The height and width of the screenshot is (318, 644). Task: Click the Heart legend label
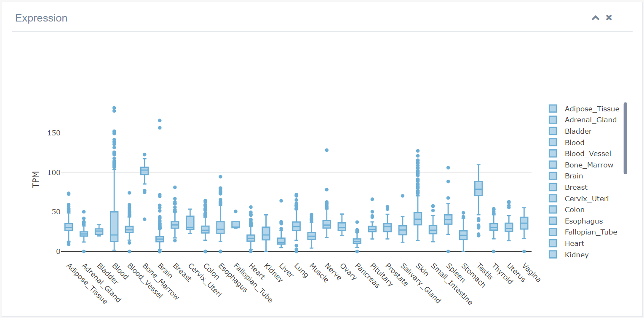click(575, 243)
